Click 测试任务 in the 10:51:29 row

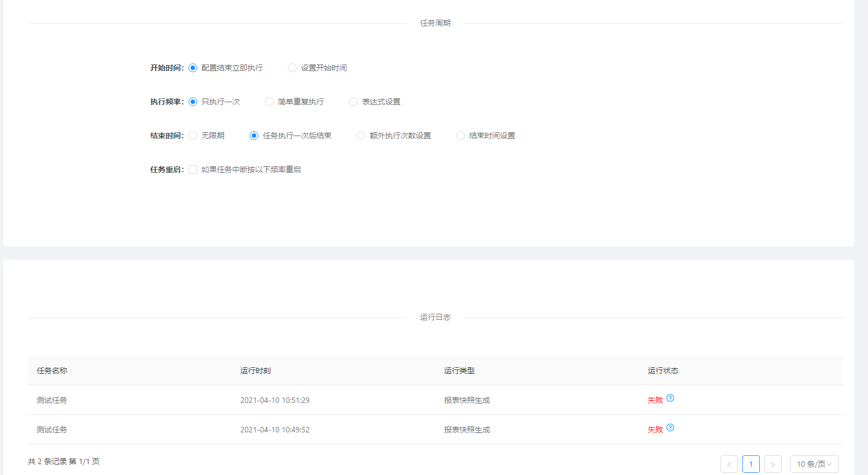(52, 400)
